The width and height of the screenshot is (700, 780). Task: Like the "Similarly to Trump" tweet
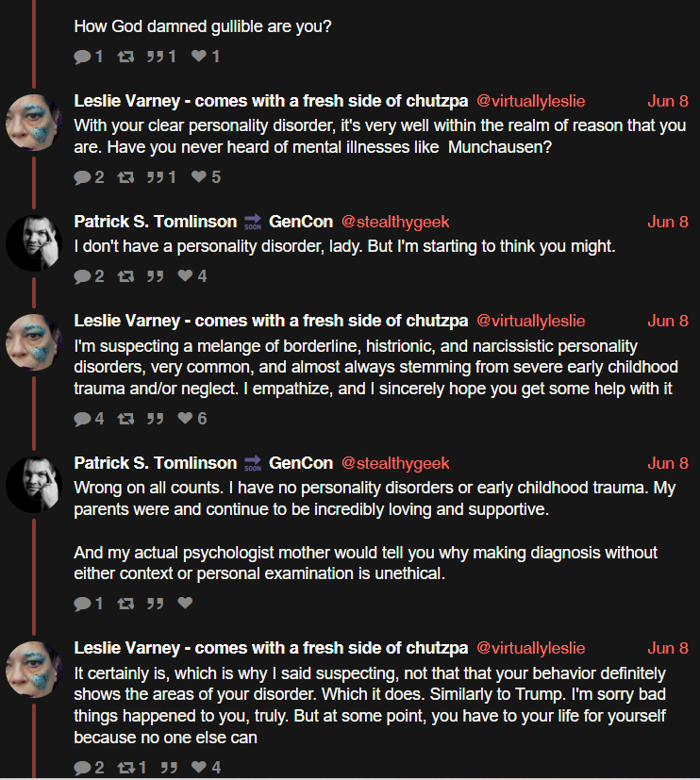(x=206, y=767)
